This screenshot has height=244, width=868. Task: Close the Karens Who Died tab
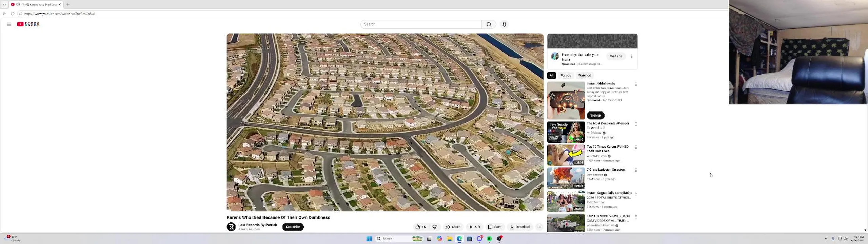(60, 4)
